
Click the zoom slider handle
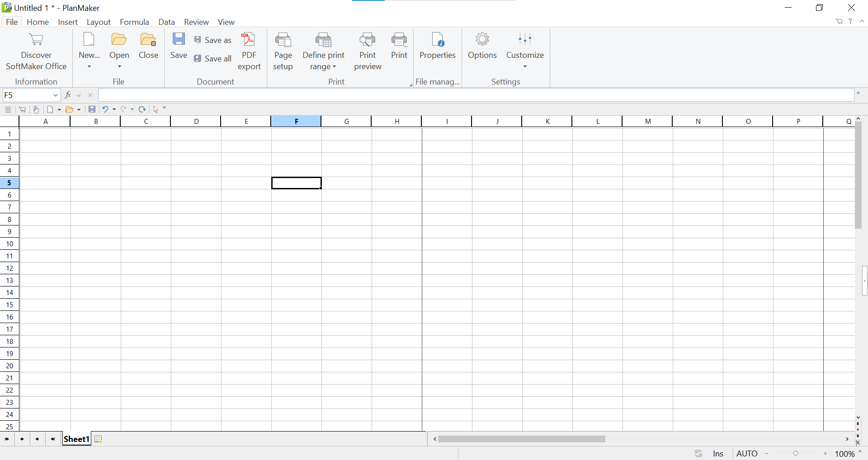click(796, 454)
